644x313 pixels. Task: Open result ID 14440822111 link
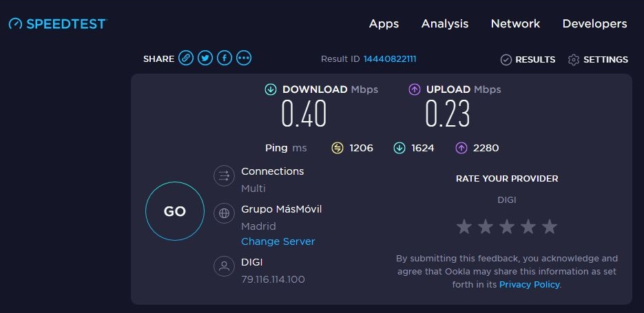tap(390, 59)
